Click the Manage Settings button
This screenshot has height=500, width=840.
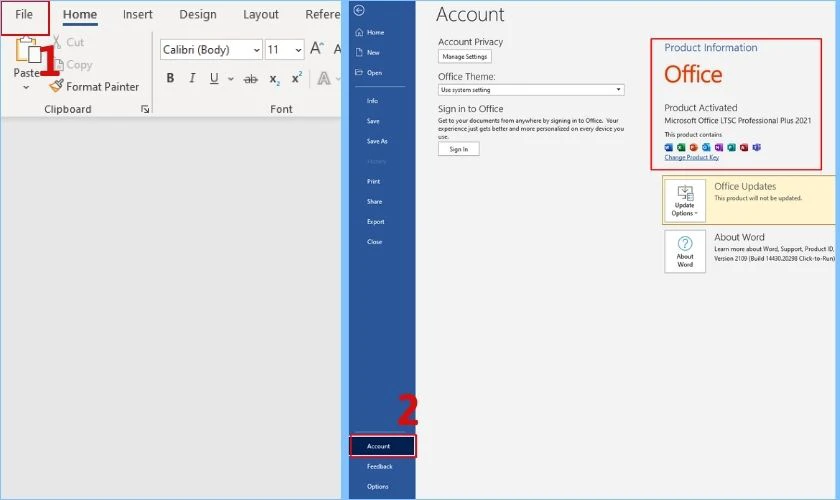[464, 57]
